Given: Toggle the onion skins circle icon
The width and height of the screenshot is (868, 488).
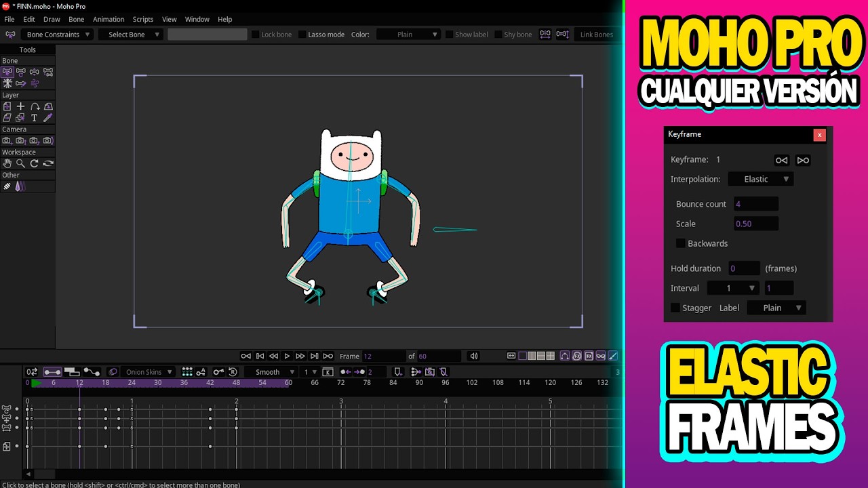Looking at the screenshot, I should point(113,371).
